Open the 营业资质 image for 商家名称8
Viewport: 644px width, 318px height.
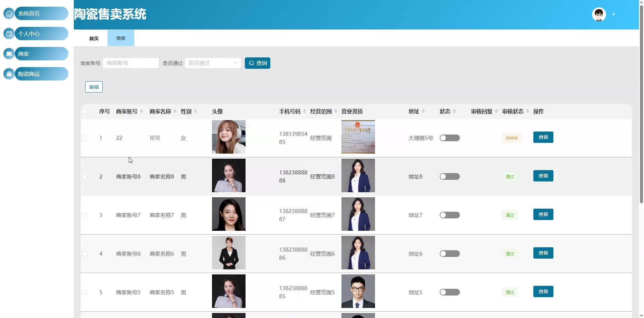[x=358, y=175]
